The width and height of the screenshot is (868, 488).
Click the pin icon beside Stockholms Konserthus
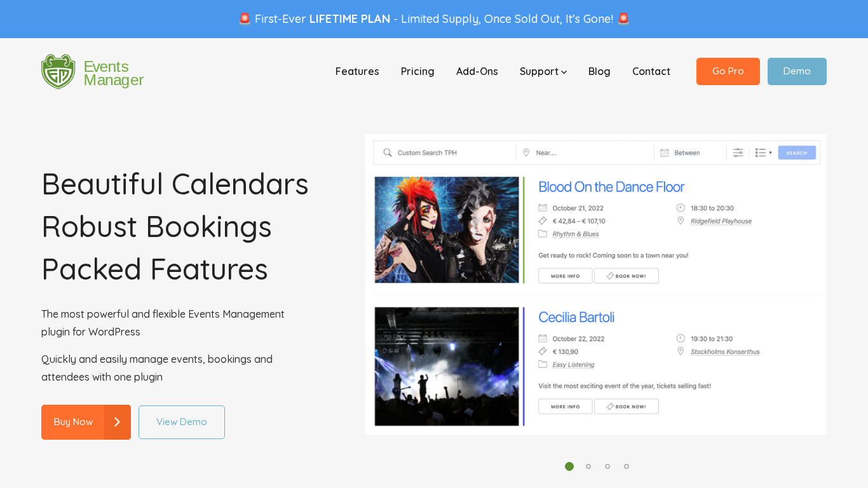681,351
